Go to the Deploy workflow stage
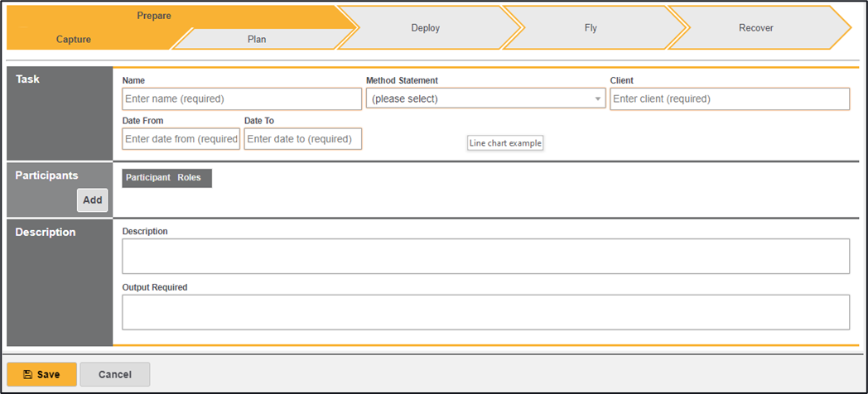Viewport: 868px width, 394px height. pos(426,28)
